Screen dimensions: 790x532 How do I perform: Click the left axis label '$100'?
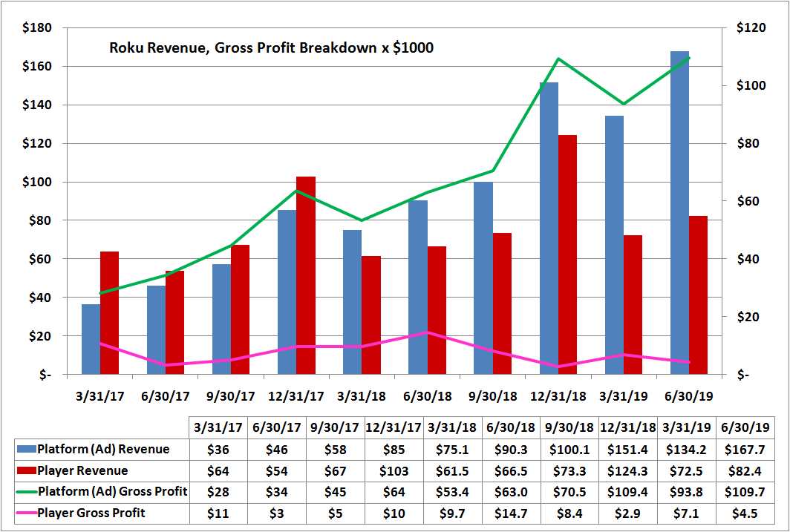(37, 183)
